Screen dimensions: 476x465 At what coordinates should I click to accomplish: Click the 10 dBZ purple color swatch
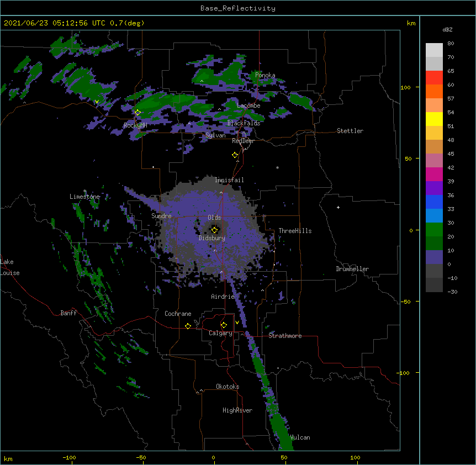(434, 257)
